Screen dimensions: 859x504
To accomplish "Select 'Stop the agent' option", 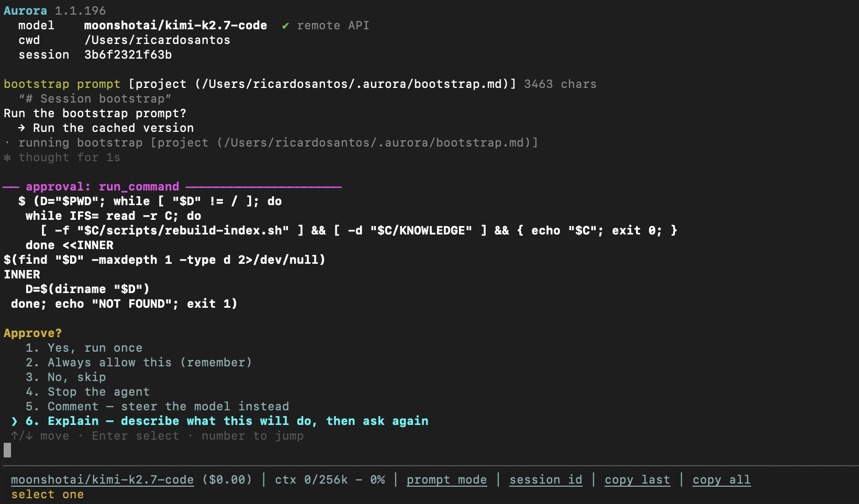I will tap(87, 392).
